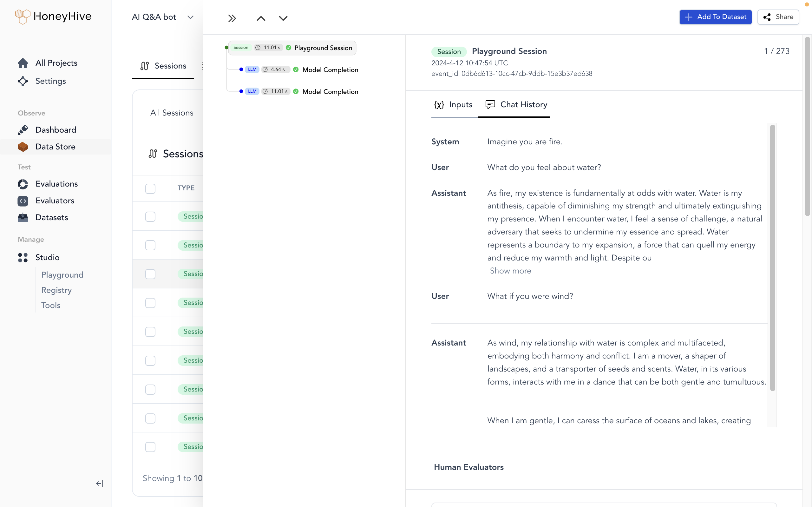Check the second session row checkbox
Viewport: 812px width, 507px height.
(x=150, y=245)
